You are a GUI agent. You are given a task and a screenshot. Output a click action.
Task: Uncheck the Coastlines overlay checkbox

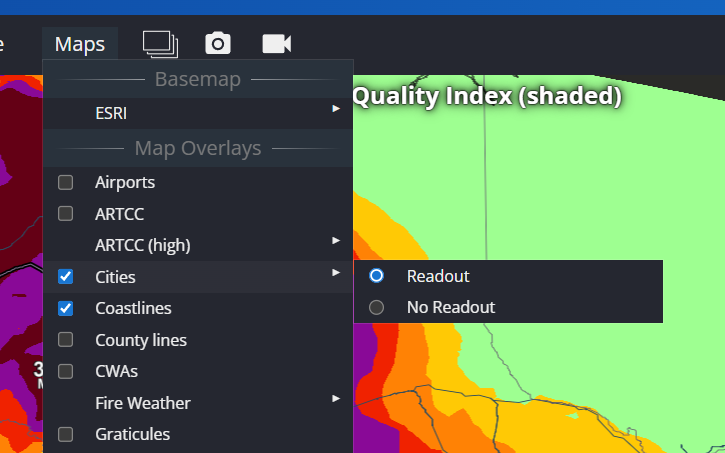click(x=65, y=308)
